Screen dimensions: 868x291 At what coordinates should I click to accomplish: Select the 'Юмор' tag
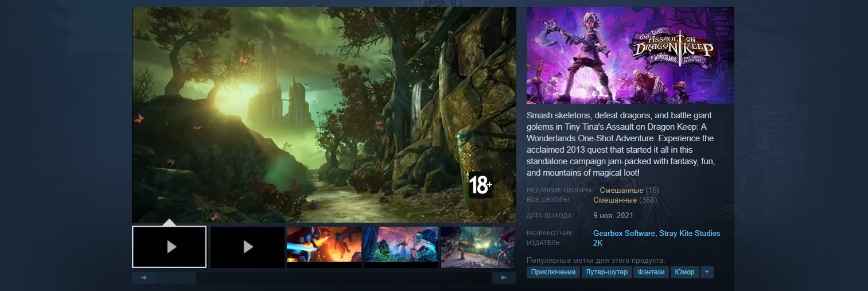click(x=685, y=272)
